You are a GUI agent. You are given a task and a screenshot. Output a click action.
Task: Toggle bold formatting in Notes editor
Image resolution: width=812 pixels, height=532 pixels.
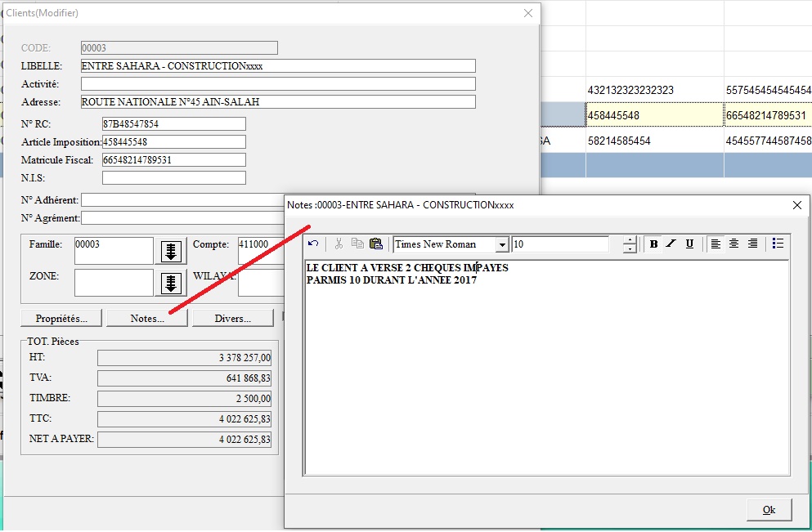click(x=653, y=244)
